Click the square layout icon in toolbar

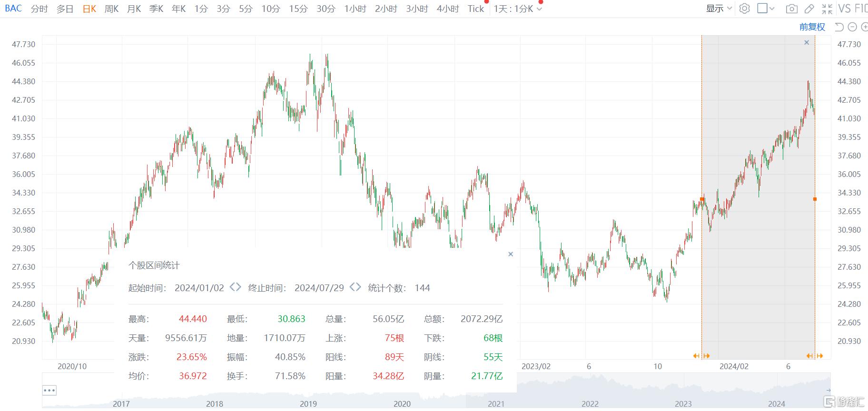(x=762, y=9)
